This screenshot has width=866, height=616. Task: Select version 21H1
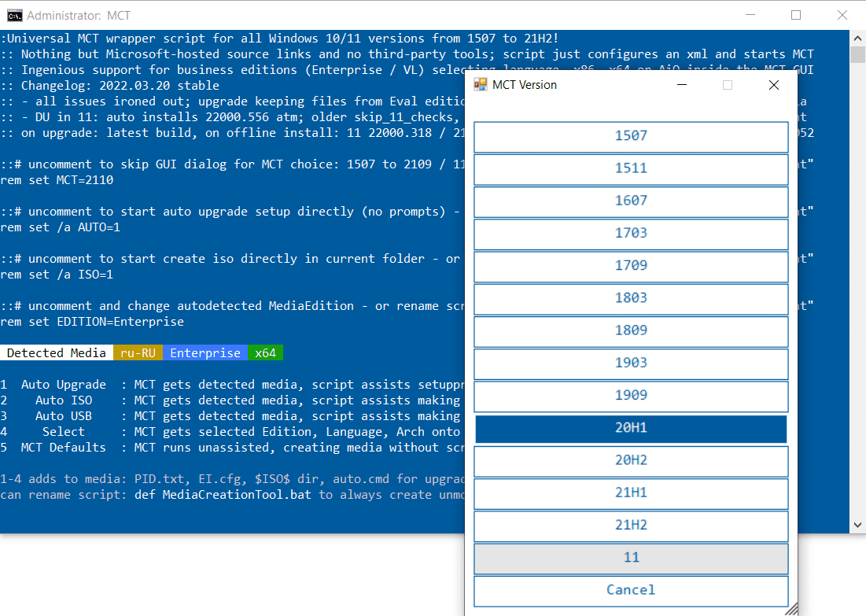[x=631, y=494]
